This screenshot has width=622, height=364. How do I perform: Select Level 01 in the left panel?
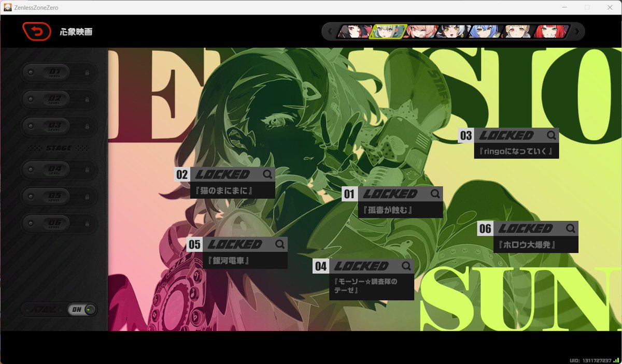coord(59,72)
